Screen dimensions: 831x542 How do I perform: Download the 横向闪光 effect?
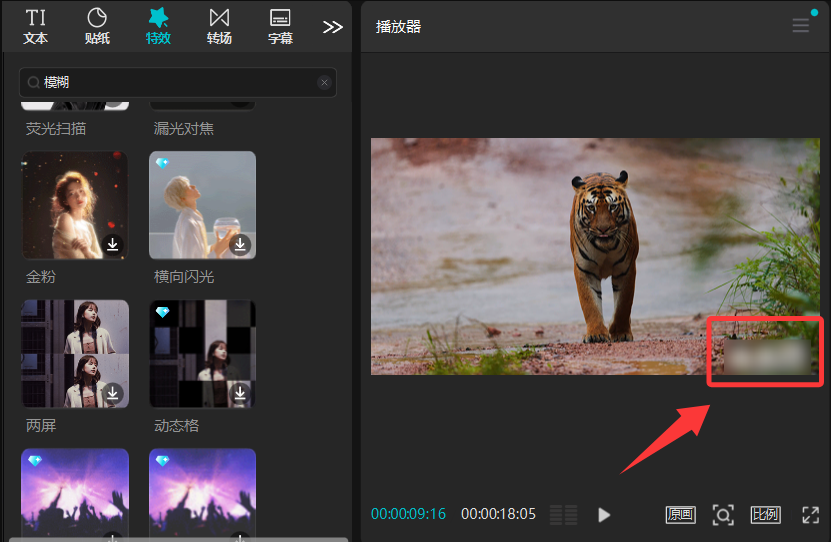tap(240, 245)
